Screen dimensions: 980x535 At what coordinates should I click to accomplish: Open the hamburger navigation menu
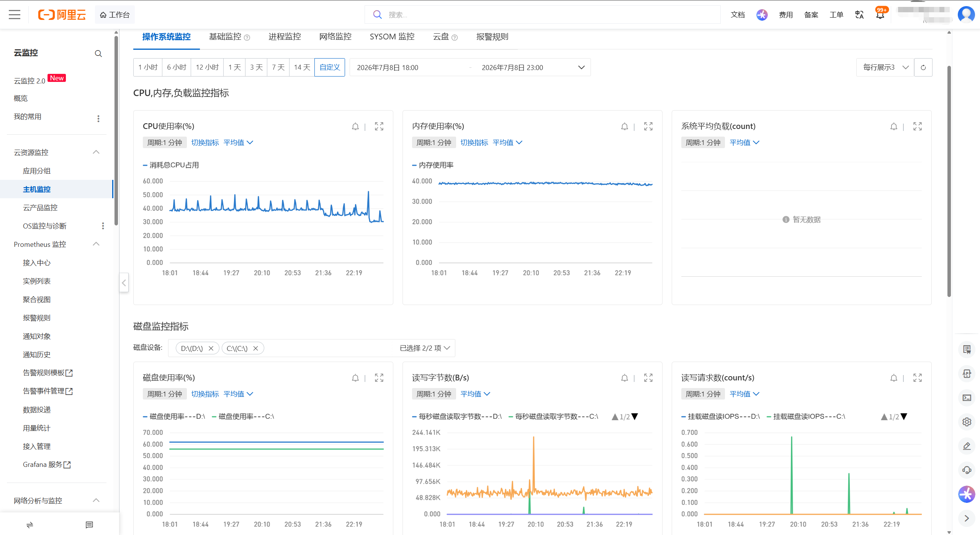point(15,15)
